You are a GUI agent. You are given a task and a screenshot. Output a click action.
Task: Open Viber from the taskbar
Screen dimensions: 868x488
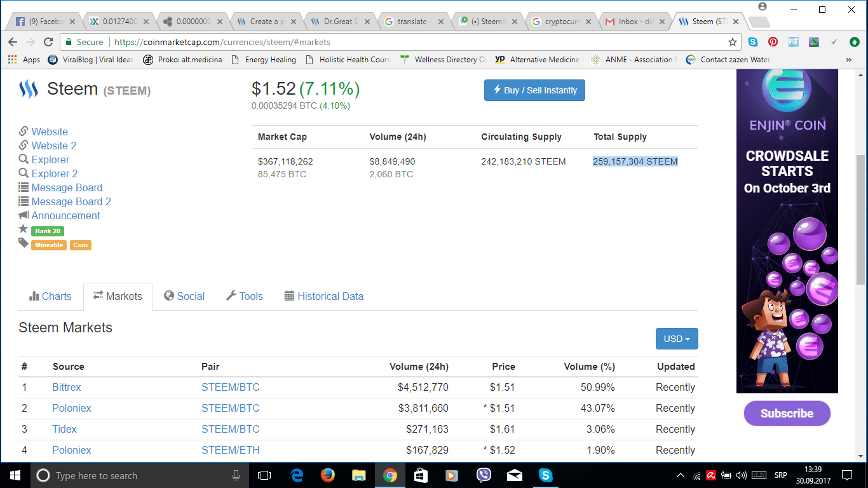pos(484,475)
